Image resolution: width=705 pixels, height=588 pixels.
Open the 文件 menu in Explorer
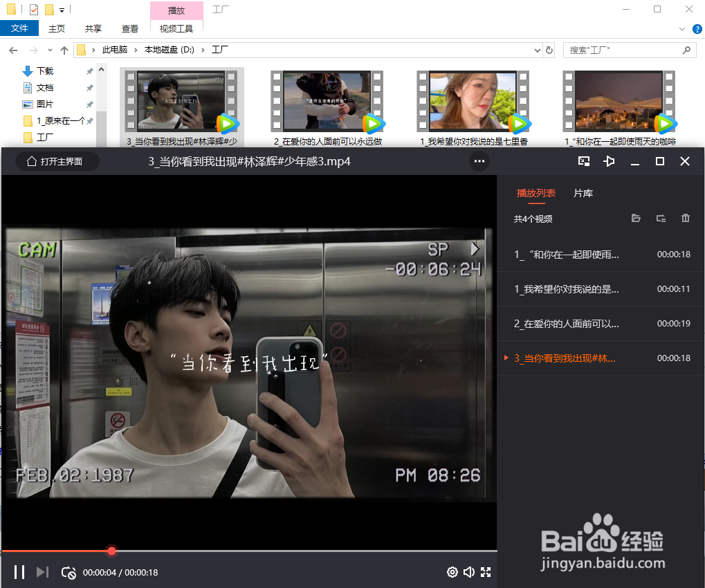[x=19, y=28]
